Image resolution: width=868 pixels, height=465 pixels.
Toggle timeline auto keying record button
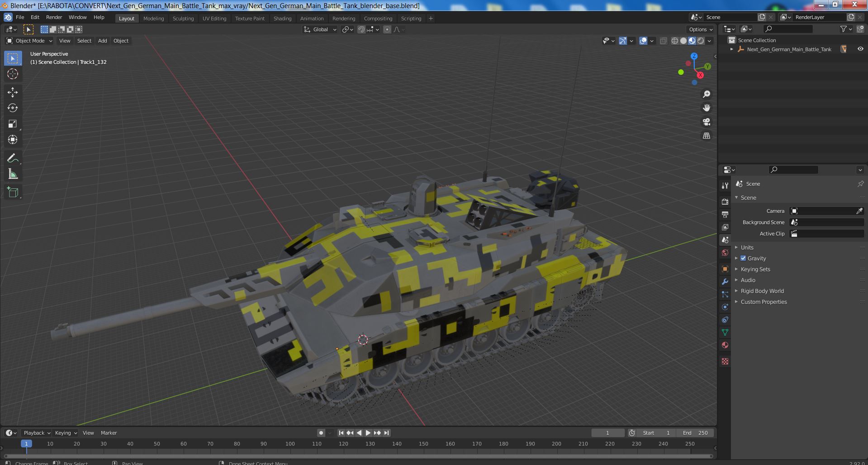321,433
